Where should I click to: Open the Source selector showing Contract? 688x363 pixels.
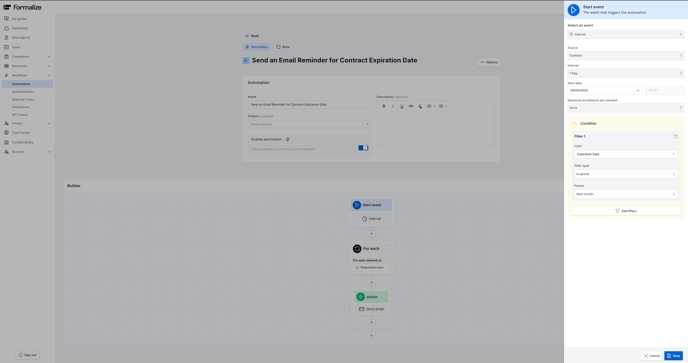[625, 56]
